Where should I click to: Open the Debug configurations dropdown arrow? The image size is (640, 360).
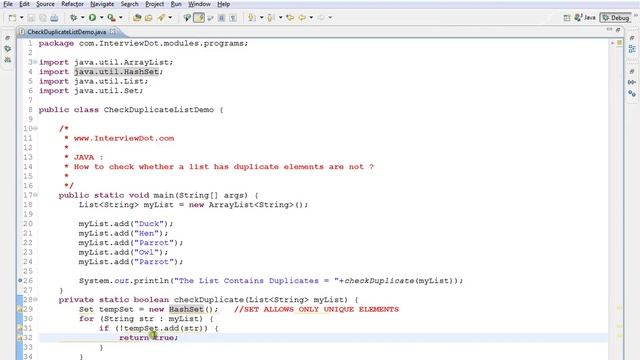coord(82,18)
